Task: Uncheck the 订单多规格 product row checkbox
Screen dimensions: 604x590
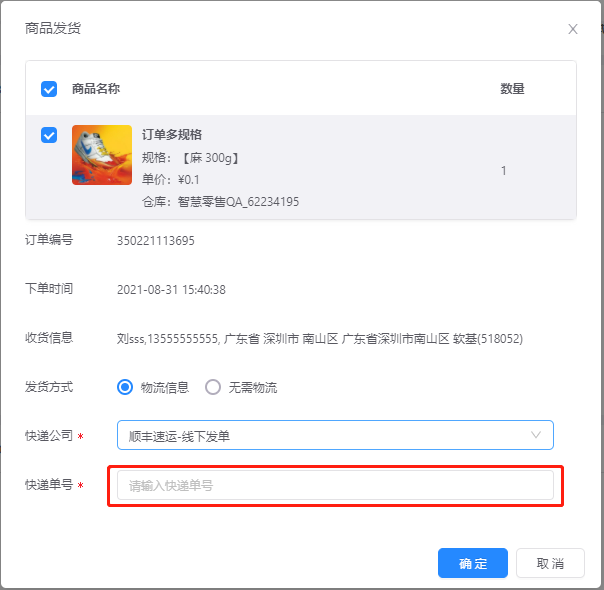Action: click(x=49, y=135)
